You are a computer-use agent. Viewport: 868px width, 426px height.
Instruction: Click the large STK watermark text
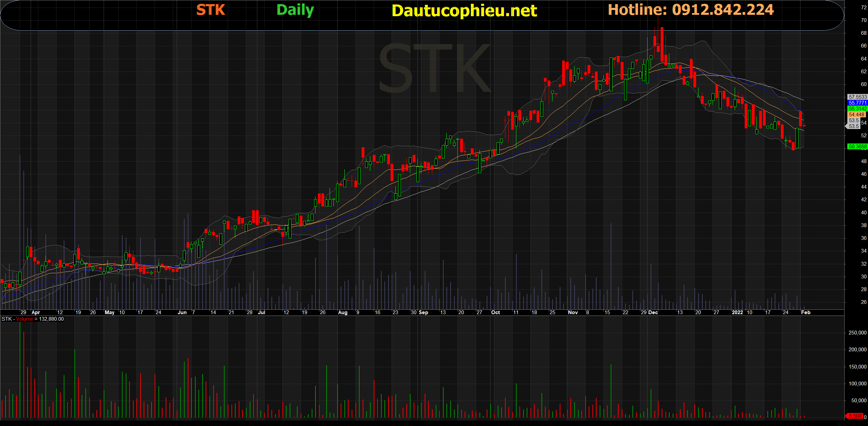coord(434,68)
